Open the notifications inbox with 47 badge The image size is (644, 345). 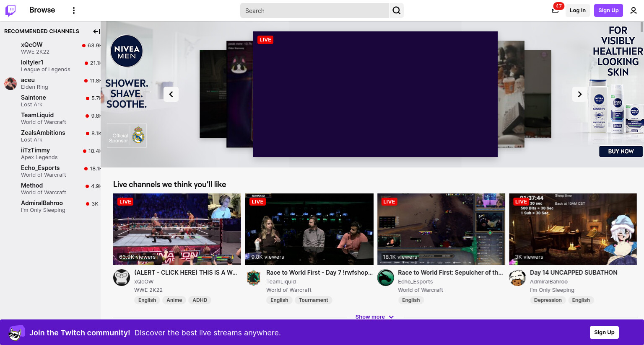point(555,10)
